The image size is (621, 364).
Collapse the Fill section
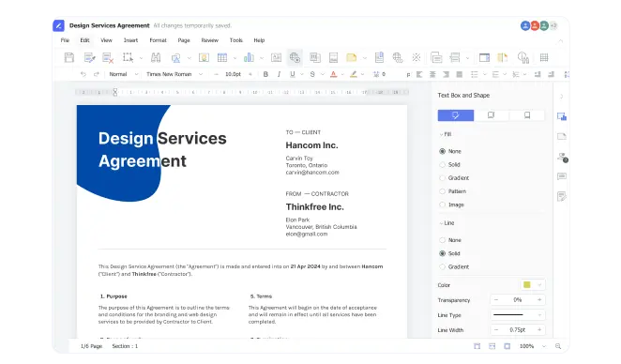point(441,134)
